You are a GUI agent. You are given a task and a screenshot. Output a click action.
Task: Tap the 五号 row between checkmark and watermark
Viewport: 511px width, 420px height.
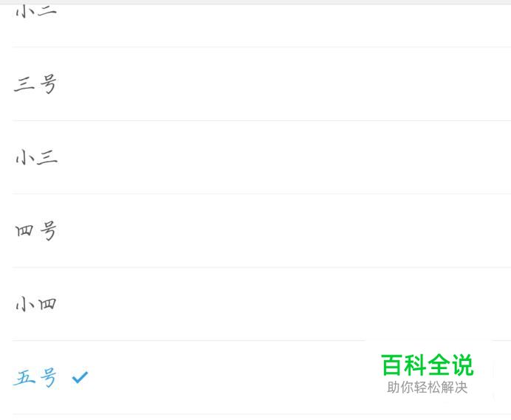(228, 377)
